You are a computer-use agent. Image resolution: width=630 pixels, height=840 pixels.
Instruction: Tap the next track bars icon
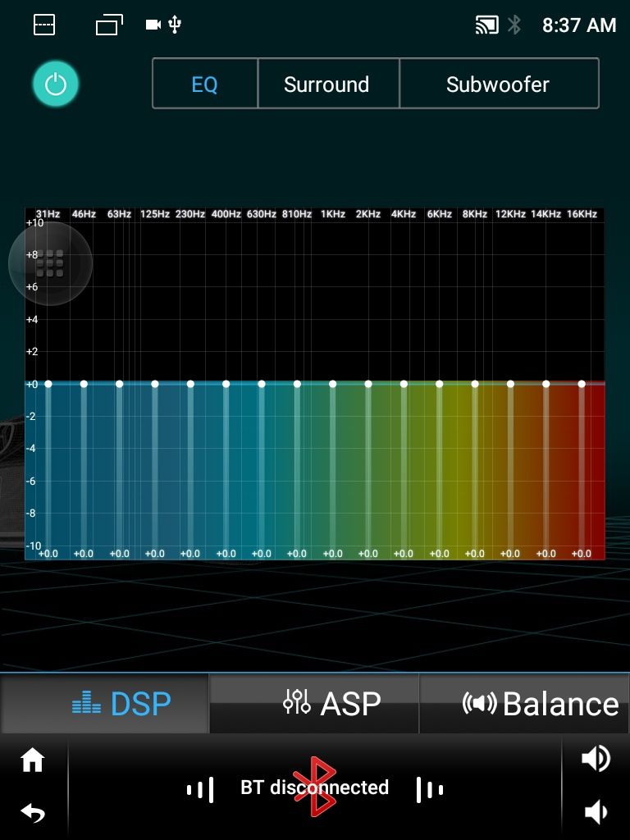pyautogui.click(x=430, y=789)
